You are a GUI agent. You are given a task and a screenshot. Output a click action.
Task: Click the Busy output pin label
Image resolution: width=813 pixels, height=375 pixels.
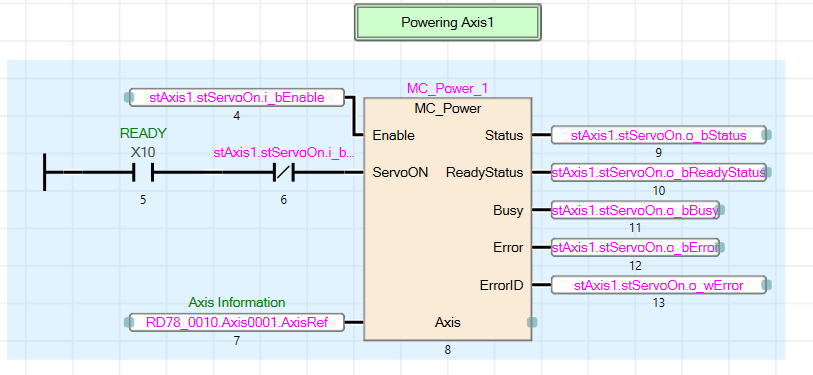click(508, 210)
